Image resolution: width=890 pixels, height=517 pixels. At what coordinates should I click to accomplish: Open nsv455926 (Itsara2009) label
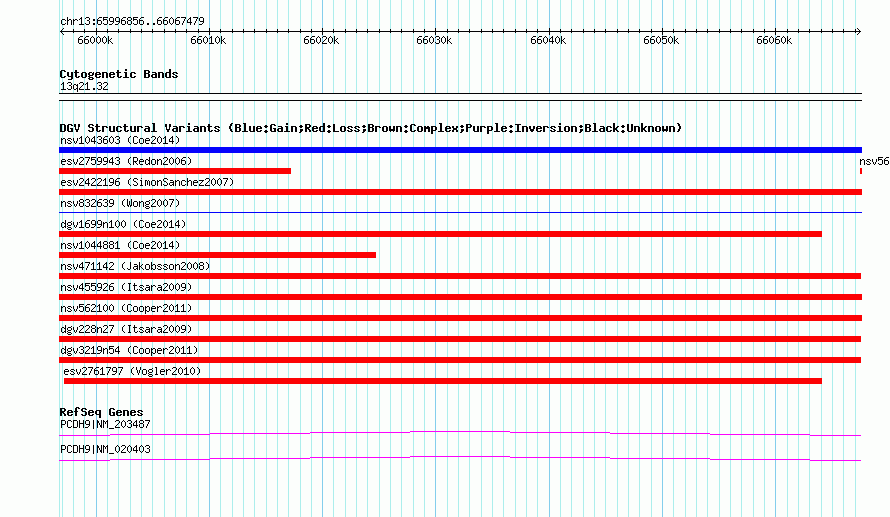click(126, 287)
